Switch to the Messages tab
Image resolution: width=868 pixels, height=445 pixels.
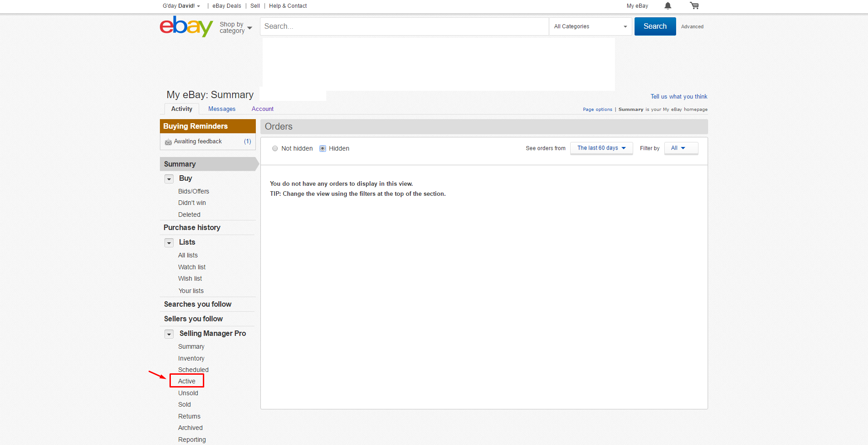pos(222,109)
